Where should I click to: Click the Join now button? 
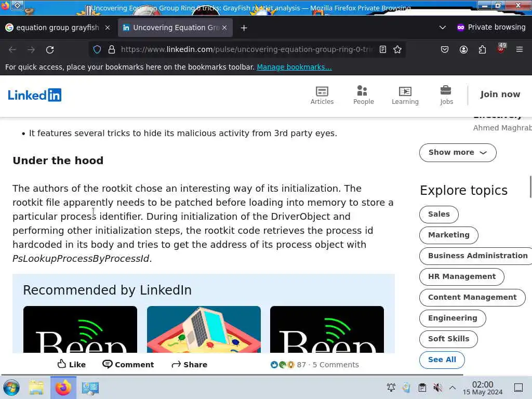pos(500,95)
